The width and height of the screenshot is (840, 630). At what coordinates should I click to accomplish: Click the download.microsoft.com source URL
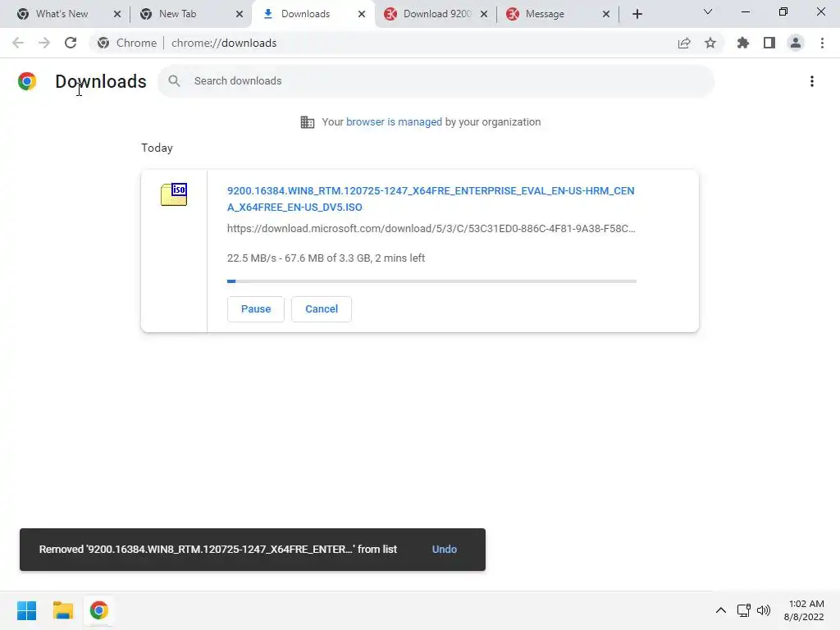pyautogui.click(x=431, y=229)
